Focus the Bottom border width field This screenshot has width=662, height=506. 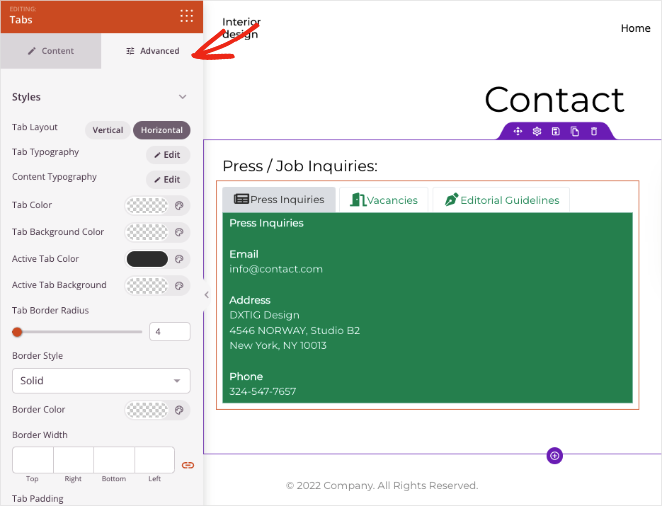(114, 460)
